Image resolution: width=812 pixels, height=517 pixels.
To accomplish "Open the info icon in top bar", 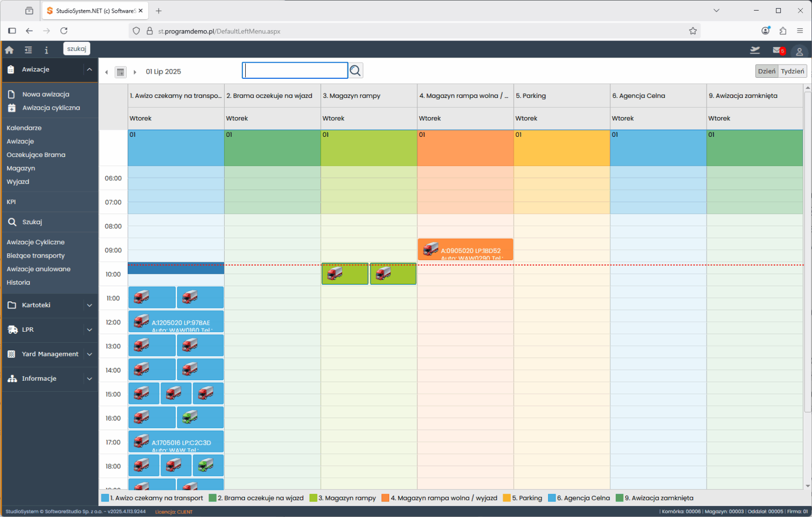I will coord(46,50).
